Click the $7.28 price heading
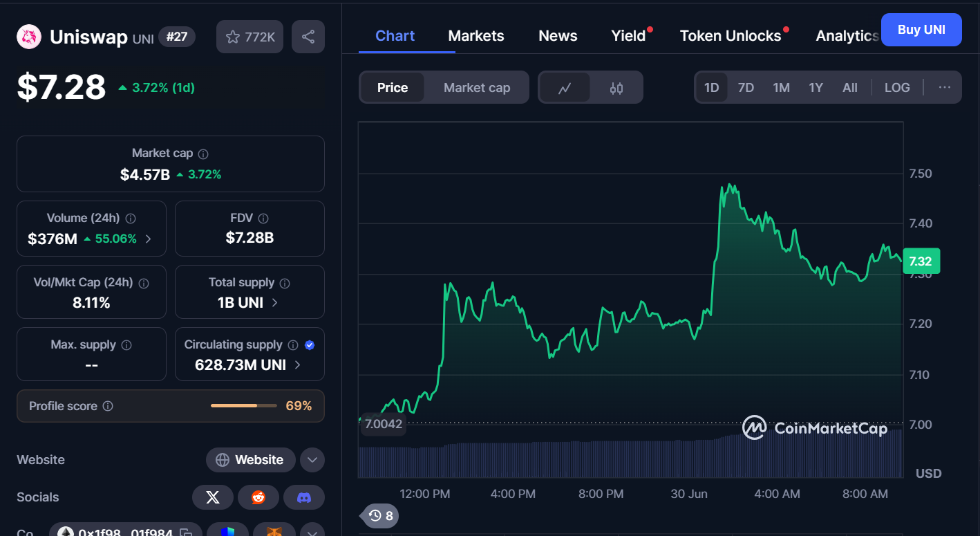Image resolution: width=980 pixels, height=536 pixels. (x=62, y=87)
